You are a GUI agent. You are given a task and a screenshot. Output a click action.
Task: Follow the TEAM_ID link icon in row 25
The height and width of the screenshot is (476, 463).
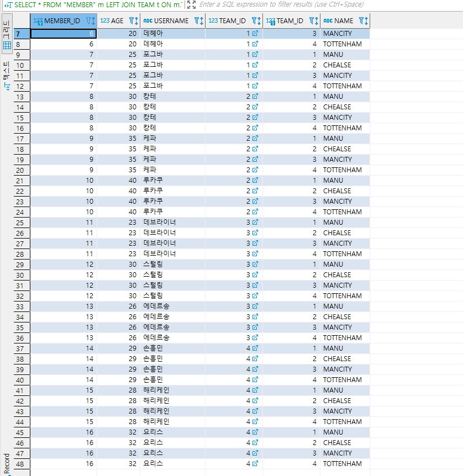(x=255, y=222)
